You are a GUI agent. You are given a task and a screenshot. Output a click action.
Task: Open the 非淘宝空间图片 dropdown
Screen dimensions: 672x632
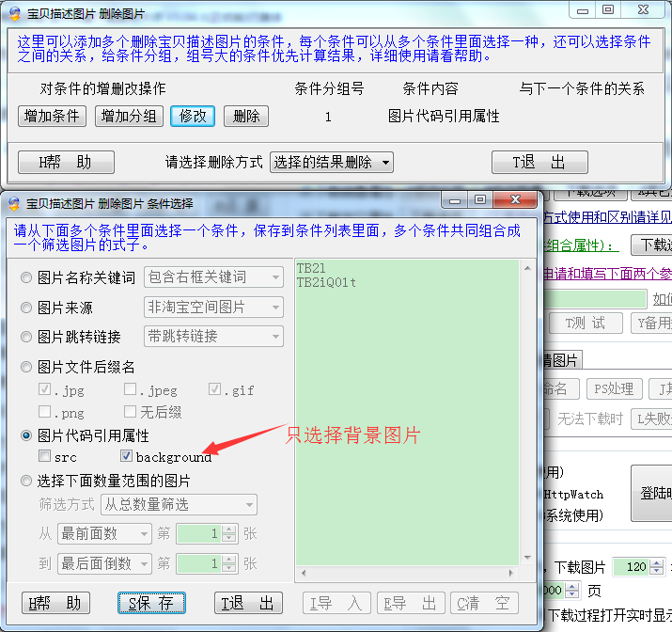[213, 308]
